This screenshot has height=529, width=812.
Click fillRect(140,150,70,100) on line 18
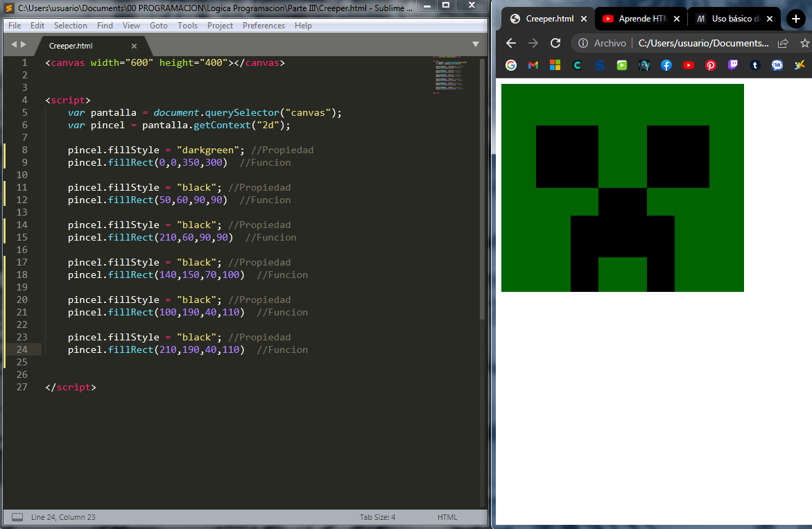pyautogui.click(x=176, y=275)
